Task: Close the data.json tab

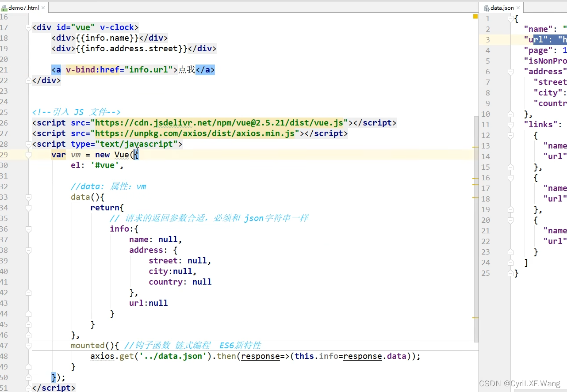Action: click(x=519, y=8)
